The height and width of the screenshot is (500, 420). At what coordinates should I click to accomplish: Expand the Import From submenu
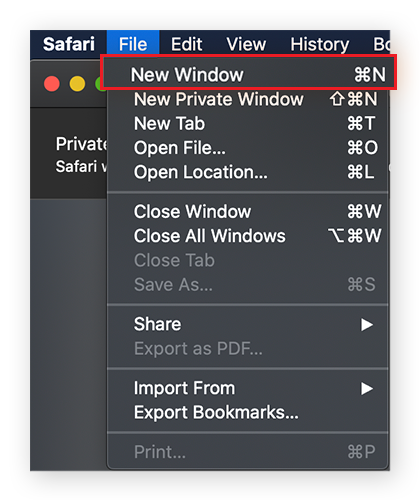click(248, 388)
